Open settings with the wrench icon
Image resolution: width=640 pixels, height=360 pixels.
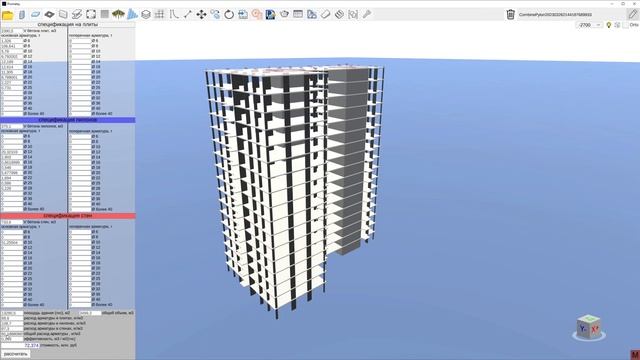coord(367,15)
